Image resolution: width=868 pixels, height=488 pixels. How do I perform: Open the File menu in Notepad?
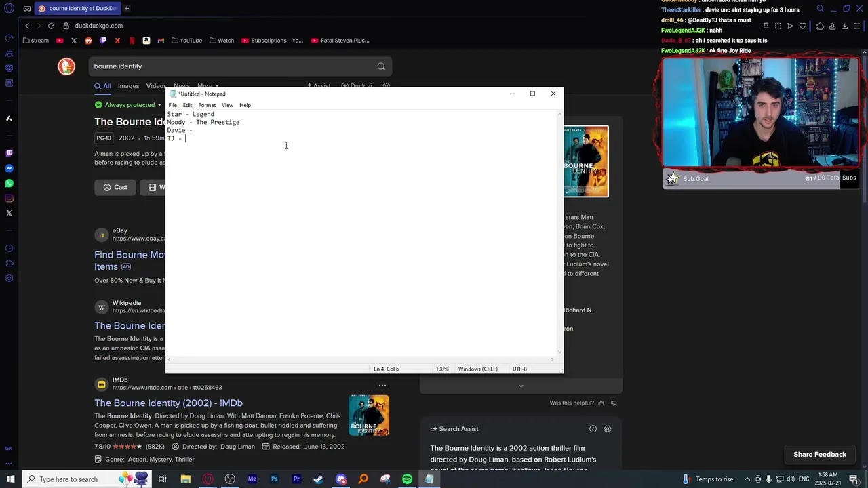(x=172, y=105)
